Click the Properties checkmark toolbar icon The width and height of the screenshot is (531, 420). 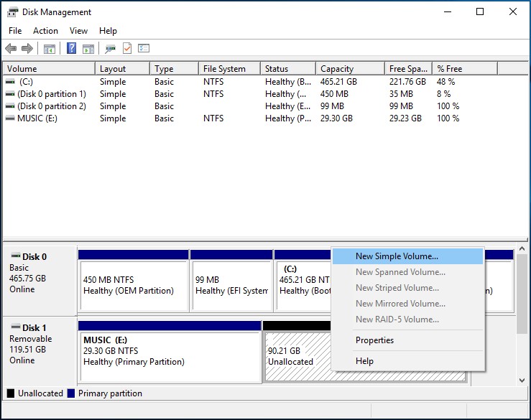[127, 48]
